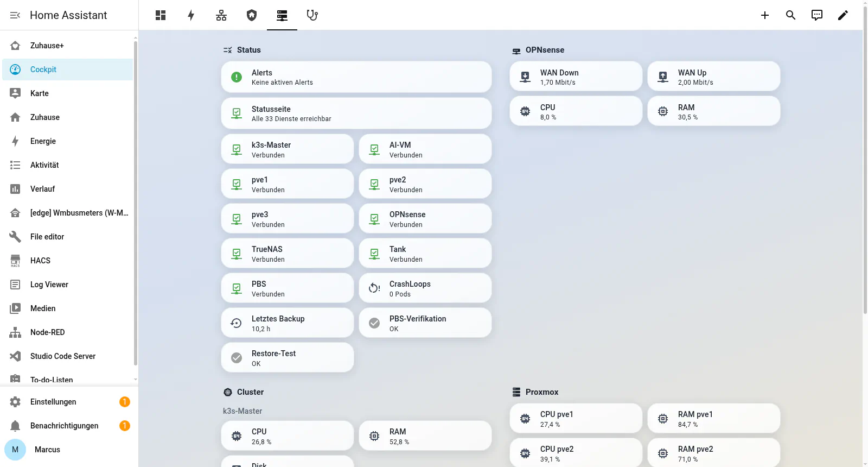Switch to the network topology tab
This screenshot has width=868, height=467.
(x=221, y=15)
